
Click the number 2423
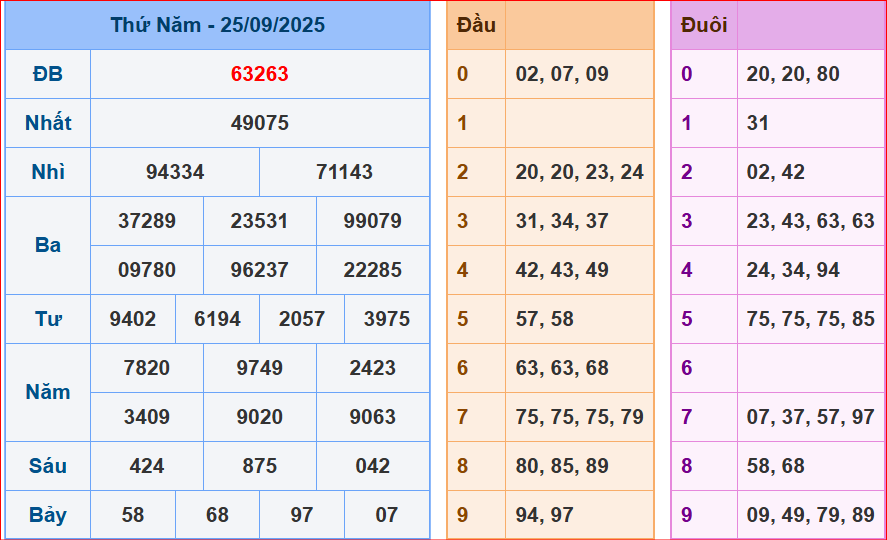[x=373, y=368]
